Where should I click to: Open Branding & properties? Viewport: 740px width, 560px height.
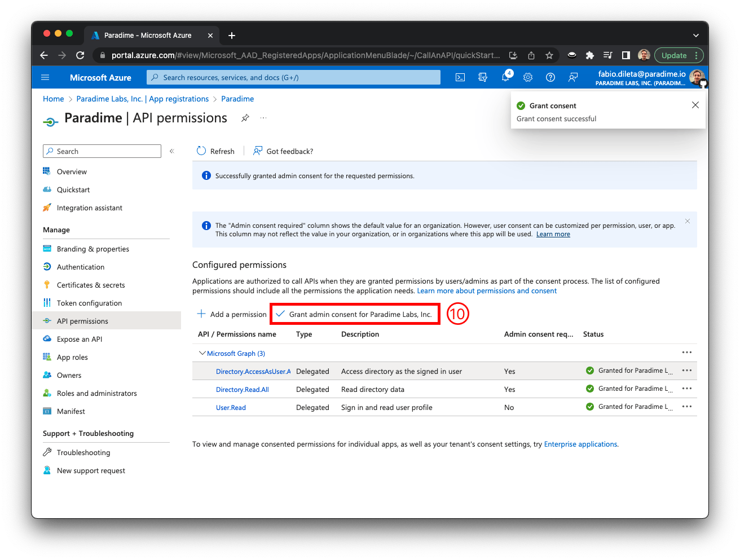(x=92, y=249)
